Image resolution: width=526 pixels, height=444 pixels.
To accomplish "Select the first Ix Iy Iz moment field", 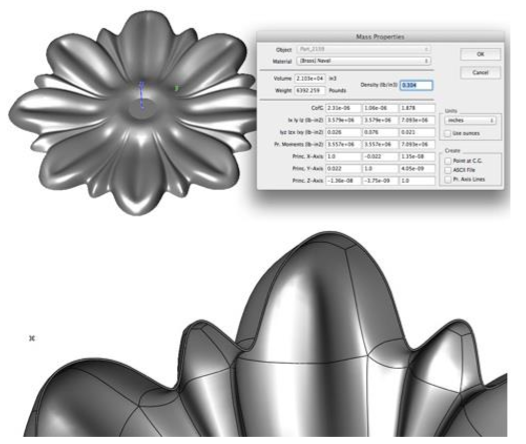I will click(x=343, y=120).
